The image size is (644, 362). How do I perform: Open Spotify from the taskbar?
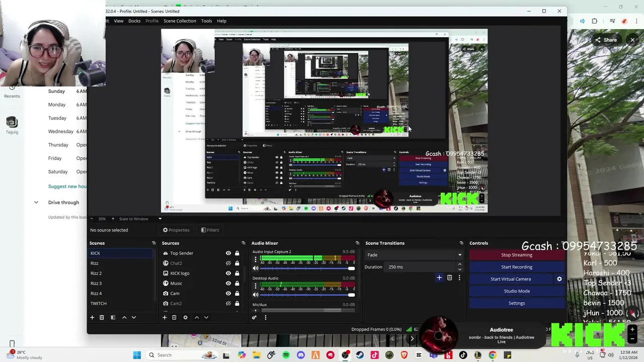coord(286,355)
